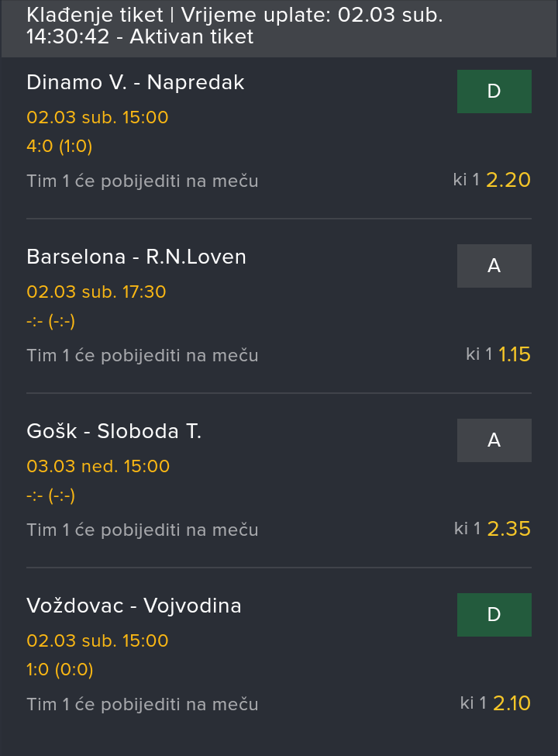Select the bet description under Barselona - R.N.Loven
558x756 pixels.
[x=143, y=355]
